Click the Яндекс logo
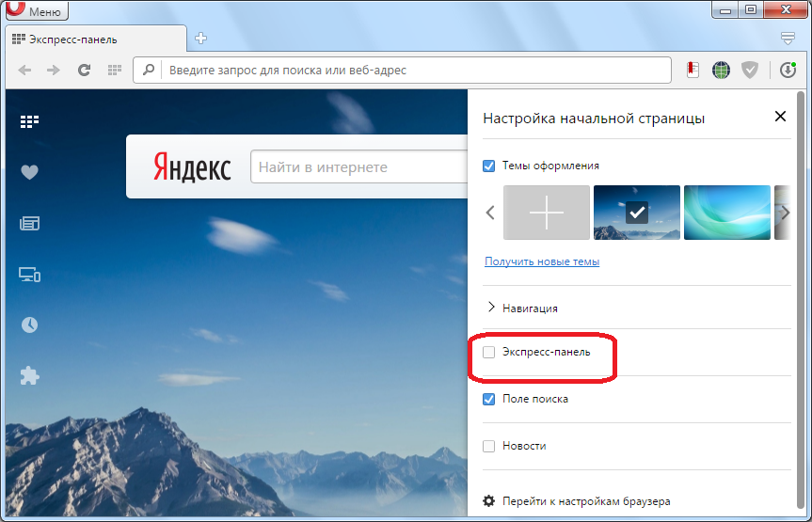The width and height of the screenshot is (812, 522). [x=192, y=166]
